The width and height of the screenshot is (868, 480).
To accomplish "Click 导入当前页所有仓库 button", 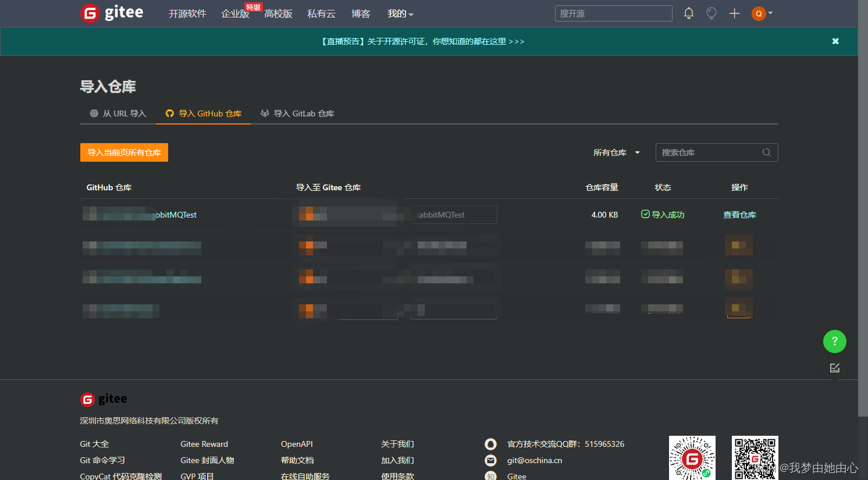I will (x=124, y=152).
